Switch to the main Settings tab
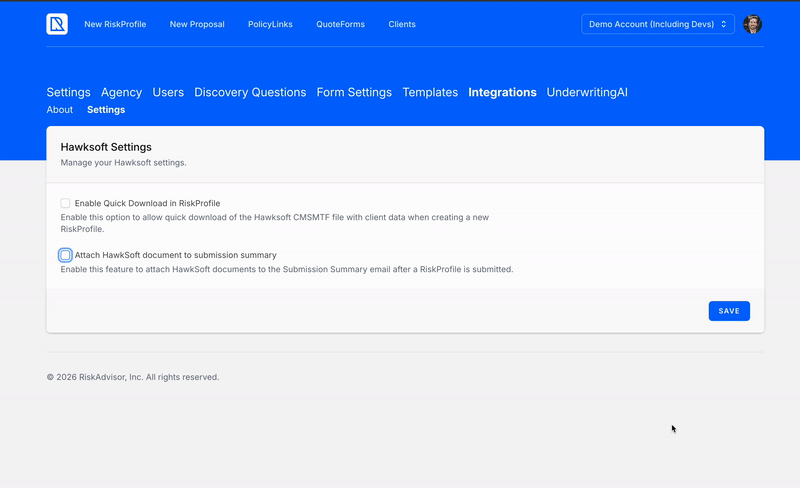Screen dimensions: 800x488 68,92
